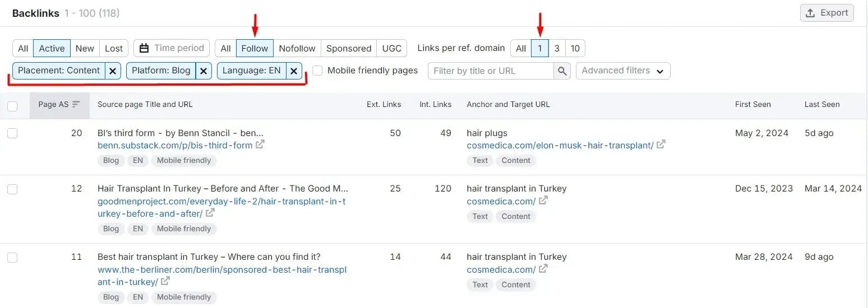Set links per ref. domain to 10
868x308 pixels.
pos(575,48)
